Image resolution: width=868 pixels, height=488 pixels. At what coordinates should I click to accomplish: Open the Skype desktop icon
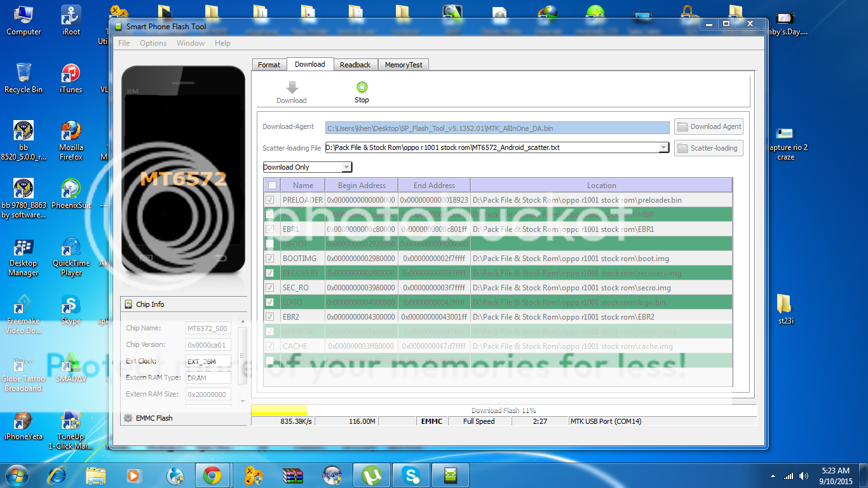pyautogui.click(x=71, y=306)
